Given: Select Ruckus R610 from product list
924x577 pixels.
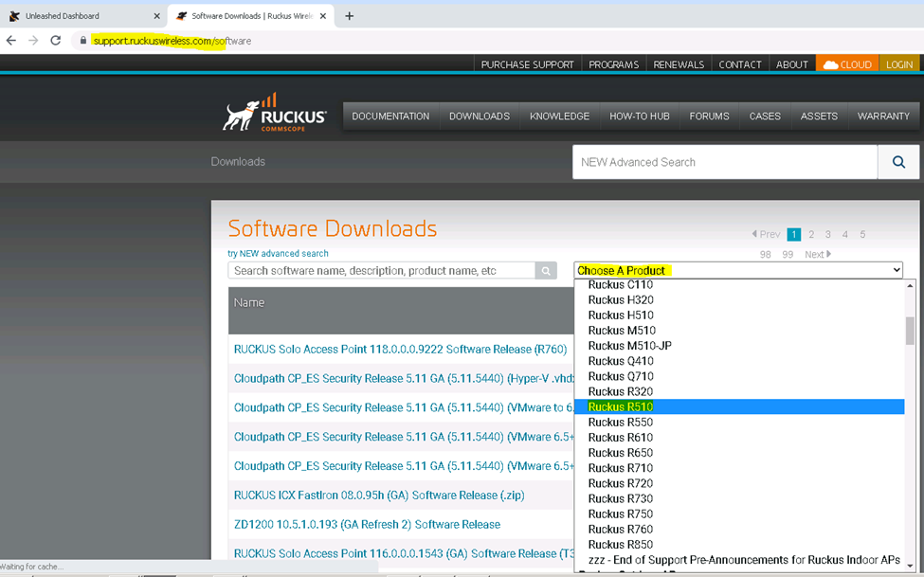Looking at the screenshot, I should coord(739,438).
